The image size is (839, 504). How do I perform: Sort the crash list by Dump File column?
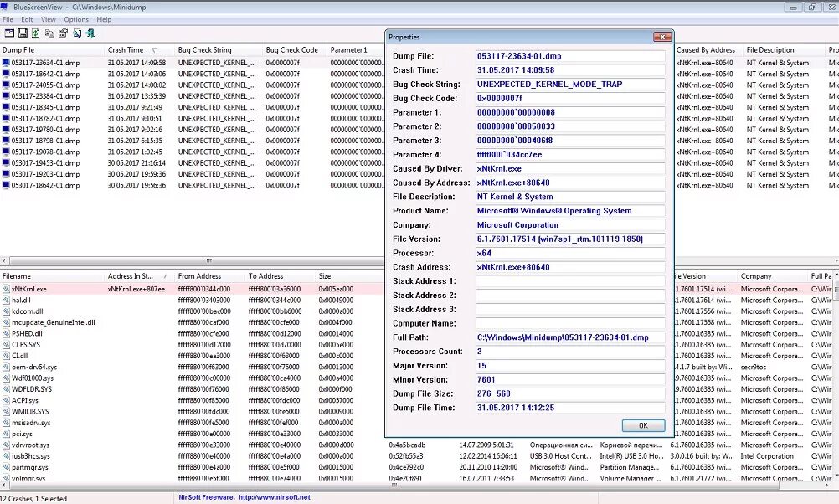point(53,49)
